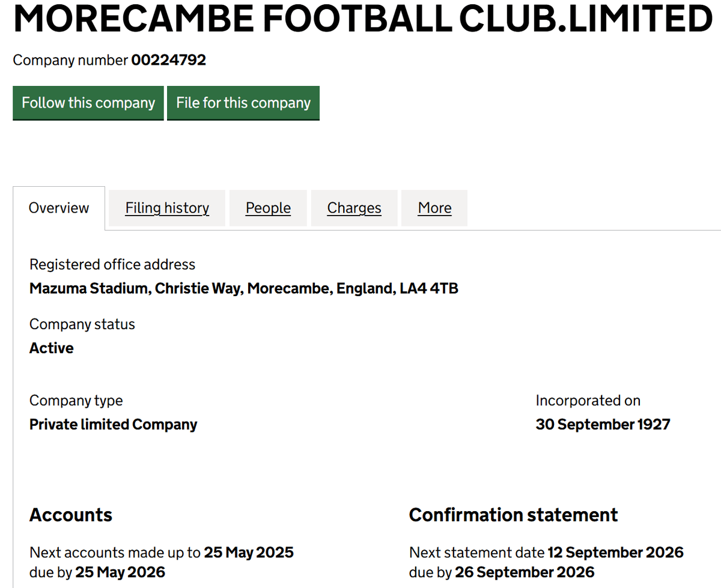
Task: Open the More tab
Action: point(434,207)
